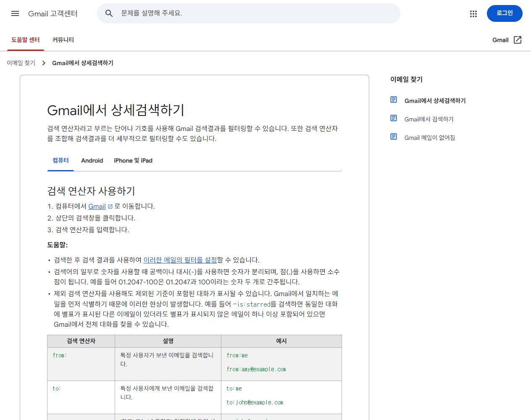Click the from:amy@example.com example

(256, 369)
